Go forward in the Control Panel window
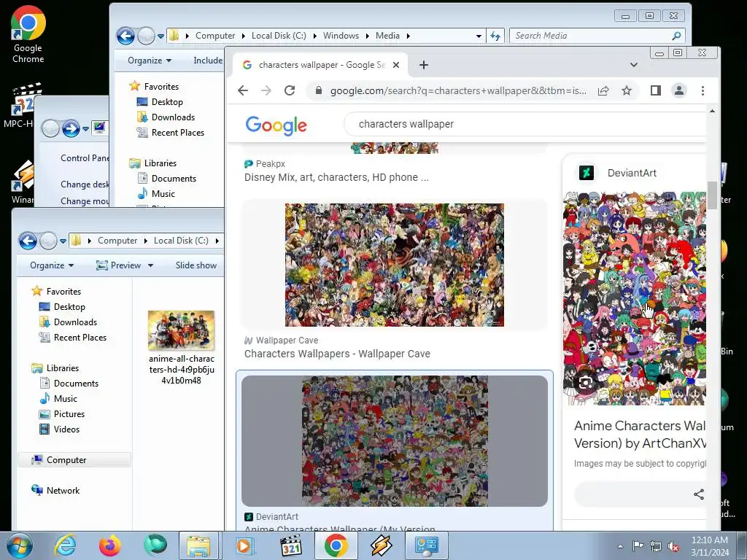Image resolution: width=747 pixels, height=560 pixels. (71, 128)
